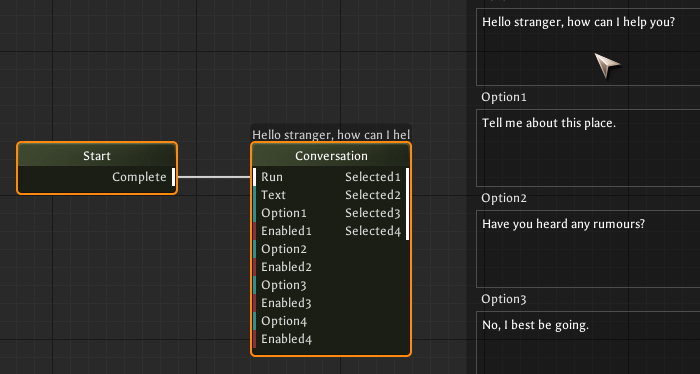Click the Enabled2 input port
700x374 pixels.
pos(254,267)
